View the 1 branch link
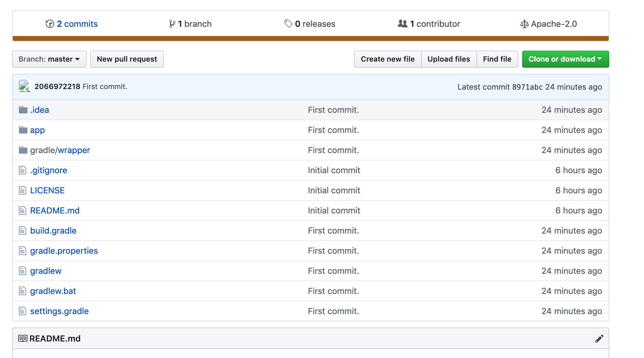644x358 pixels. (x=190, y=24)
